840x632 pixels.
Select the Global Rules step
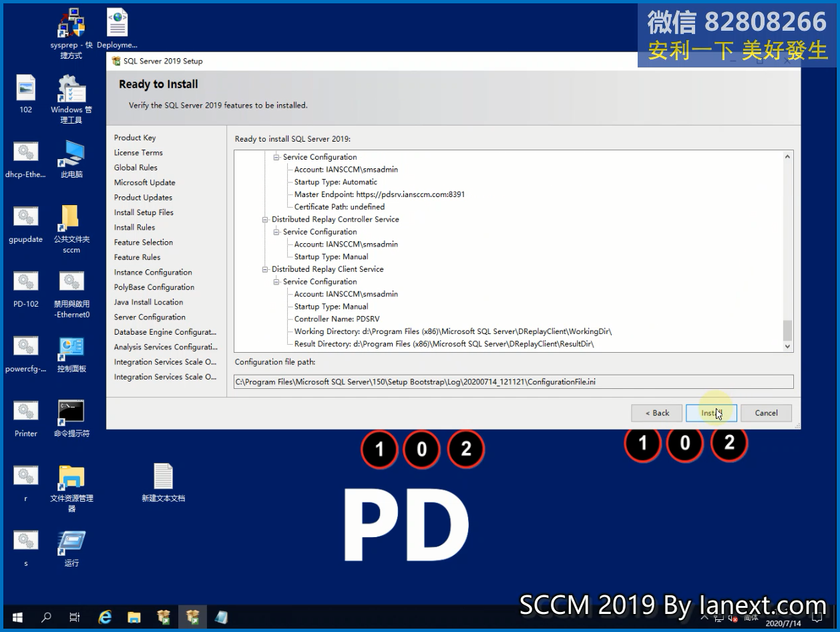(x=136, y=168)
